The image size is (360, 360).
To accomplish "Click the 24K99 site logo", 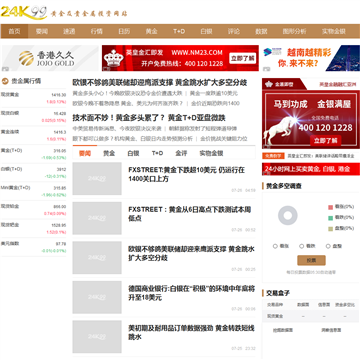I will coord(23,13).
